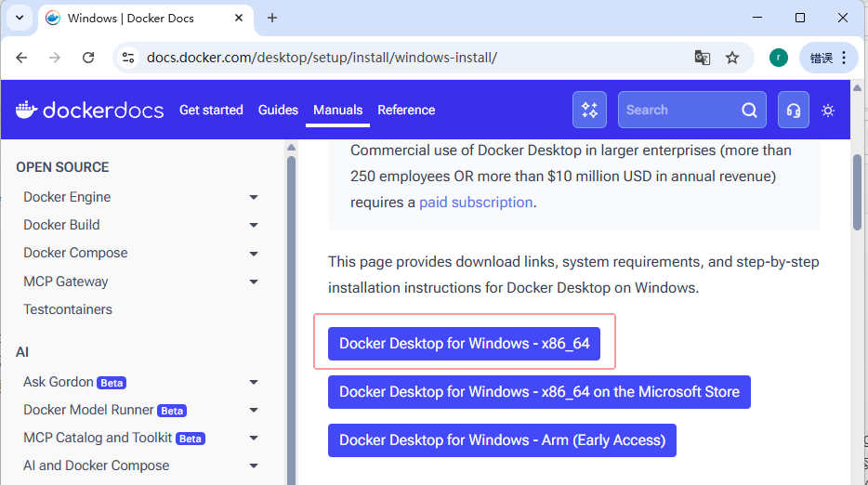Download Docker Desktop Windows Arm Early Access

coord(502,440)
